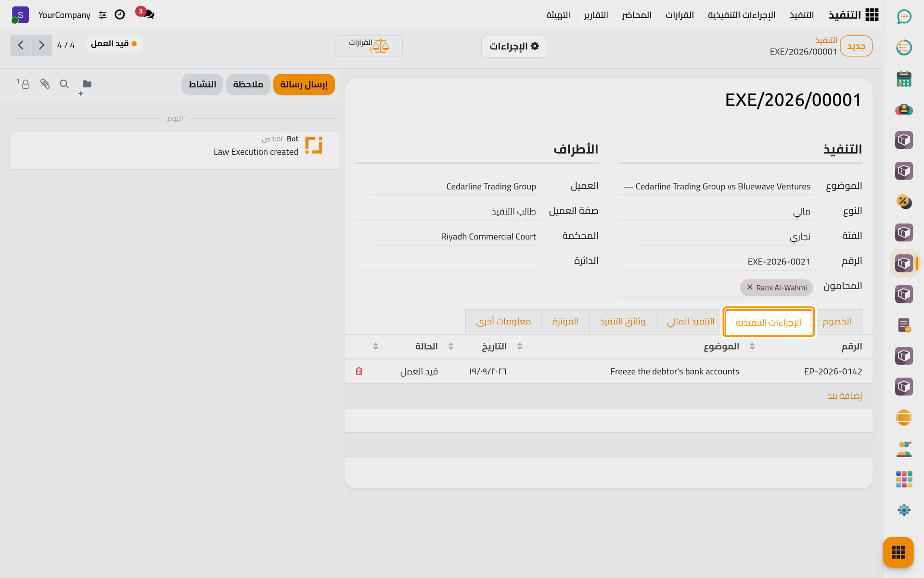
Task: Edit the الرقم field EXE-2026-0021
Action: tap(716, 262)
